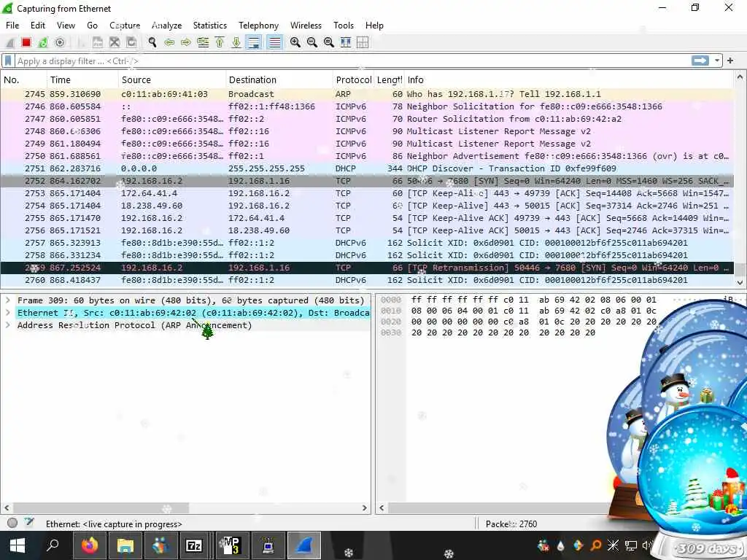Open the Capture menu
This screenshot has width=747, height=560.
[x=125, y=26]
